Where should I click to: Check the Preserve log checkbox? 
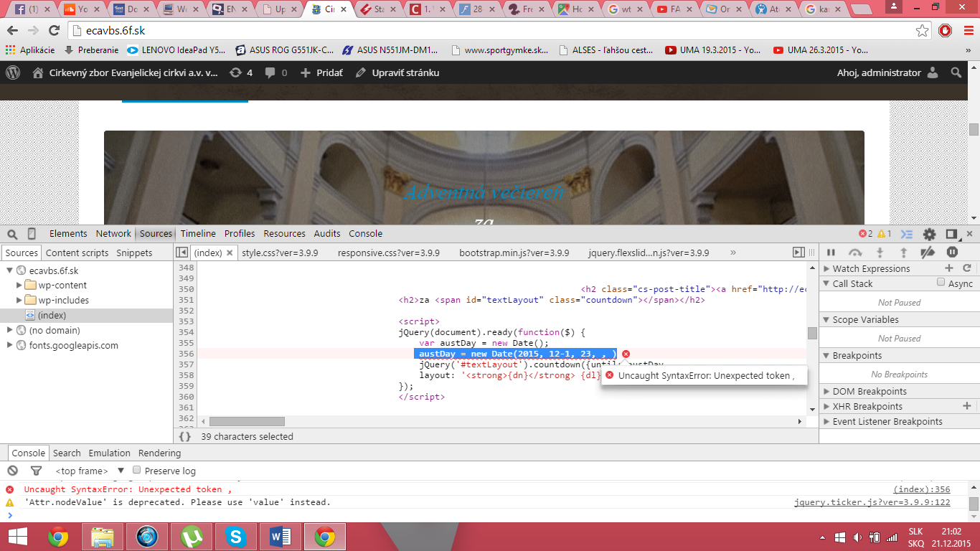[x=137, y=470]
